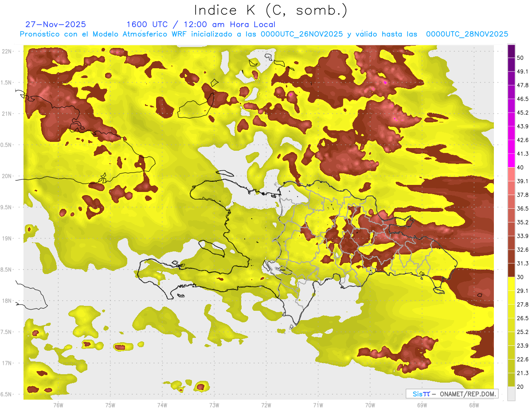Click the salmon swatch between 39.1 and 40
The image size is (532, 411).
point(511,174)
